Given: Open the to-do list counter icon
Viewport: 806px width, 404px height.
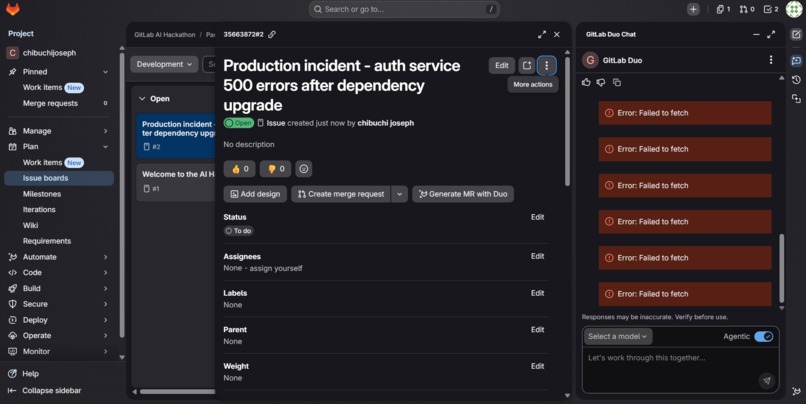Looking at the screenshot, I should pyautogui.click(x=771, y=9).
